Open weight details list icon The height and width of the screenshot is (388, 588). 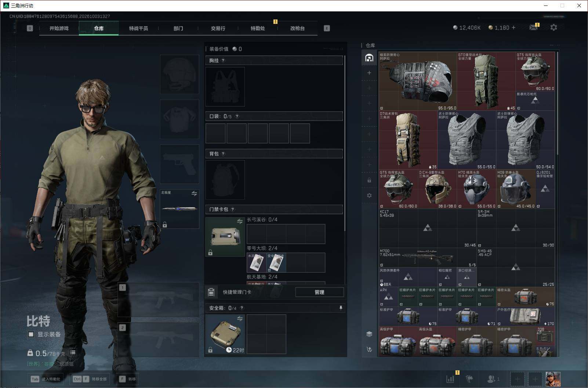[73, 353]
